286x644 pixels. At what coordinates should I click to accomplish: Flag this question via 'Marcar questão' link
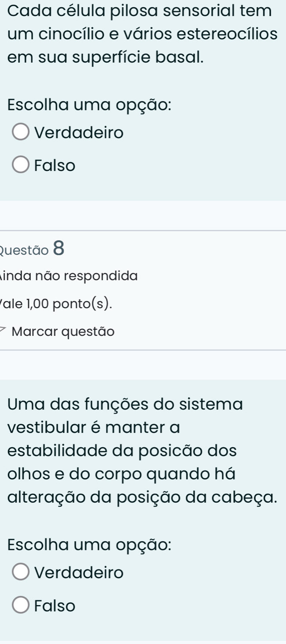click(63, 331)
